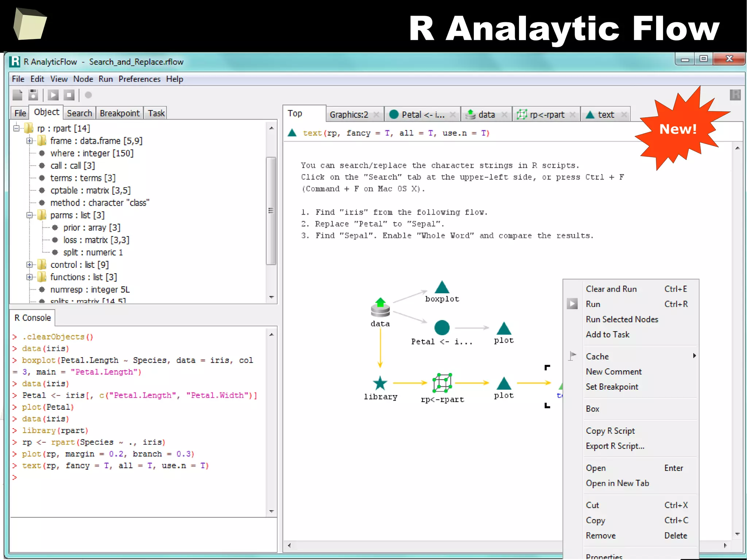Select the R Console tab

[x=32, y=318]
